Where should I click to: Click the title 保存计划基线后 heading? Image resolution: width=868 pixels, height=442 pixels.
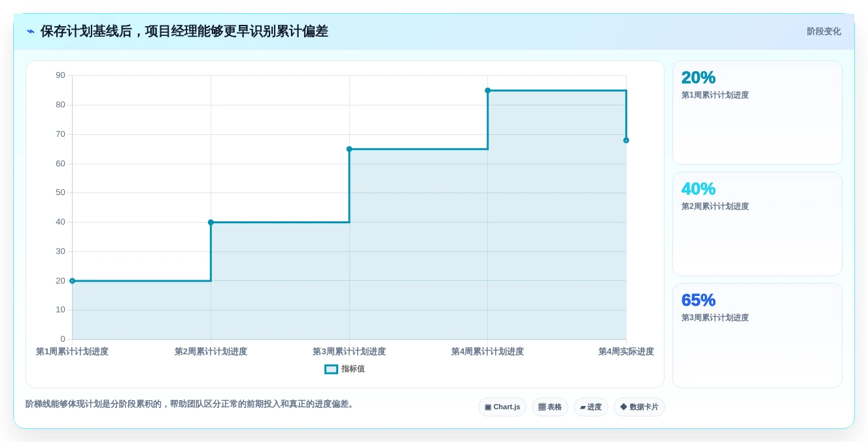coord(184,31)
